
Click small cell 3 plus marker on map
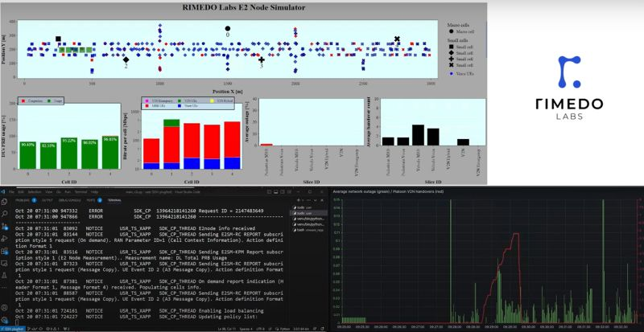click(261, 59)
